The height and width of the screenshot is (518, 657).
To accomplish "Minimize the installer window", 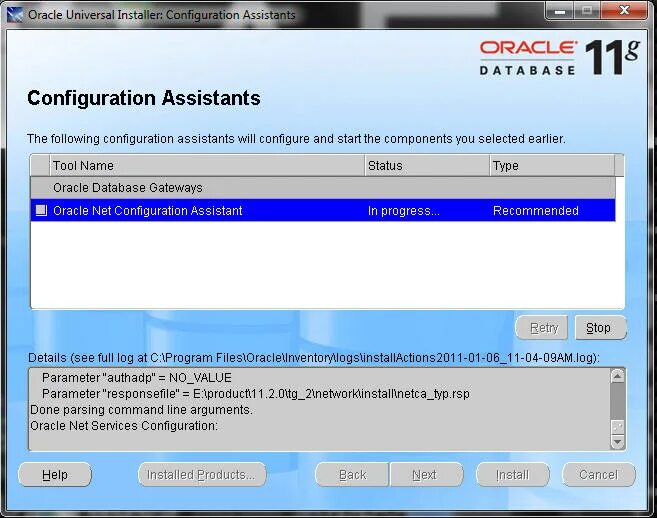I will [559, 11].
